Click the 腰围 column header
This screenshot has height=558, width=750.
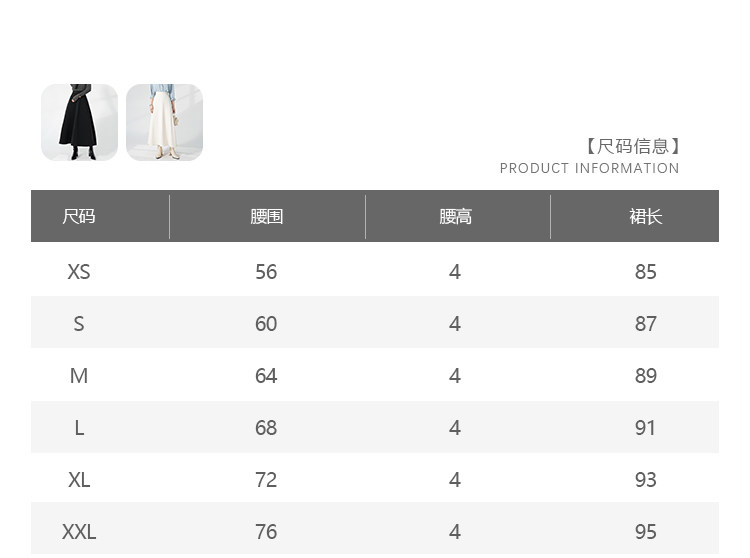(266, 216)
